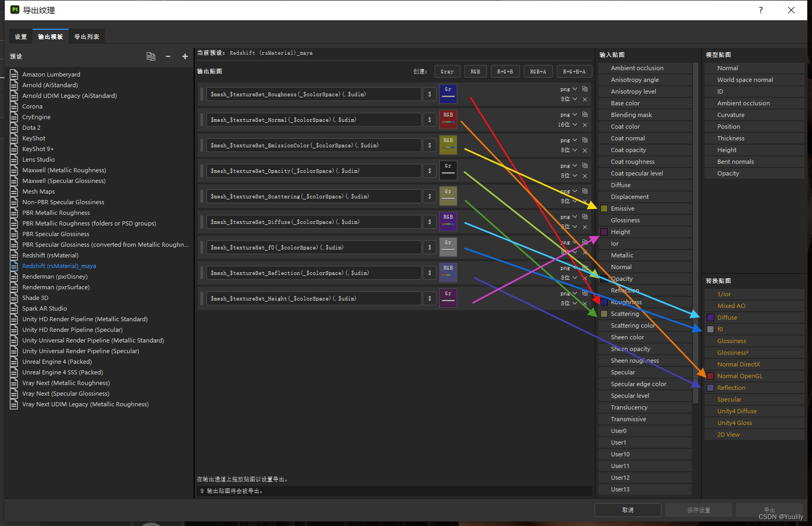Open the png format dropdown for Opacity row
Screen dimensions: 812x526
pos(568,165)
